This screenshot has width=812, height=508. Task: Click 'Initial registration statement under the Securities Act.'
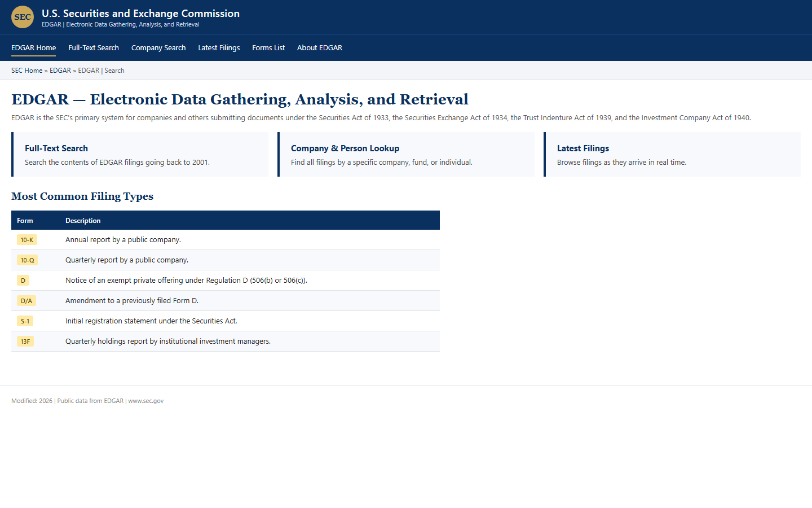[151, 321]
